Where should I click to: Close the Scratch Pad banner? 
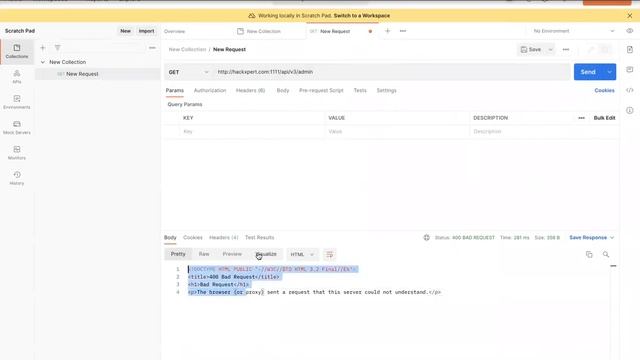point(630,16)
